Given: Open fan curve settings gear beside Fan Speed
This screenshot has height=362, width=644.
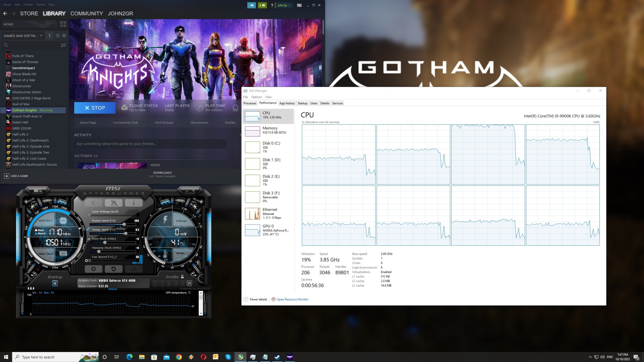Looking at the screenshot, I should (x=87, y=261).
